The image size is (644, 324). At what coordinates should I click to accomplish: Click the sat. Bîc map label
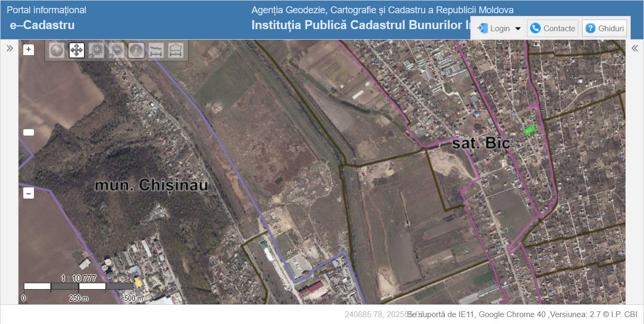(481, 143)
